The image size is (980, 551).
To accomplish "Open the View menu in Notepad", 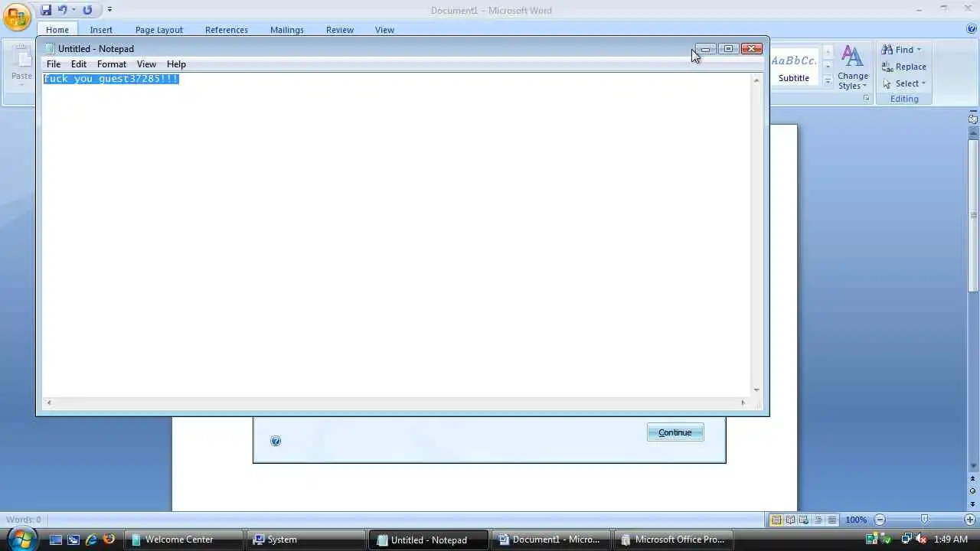I will point(146,64).
